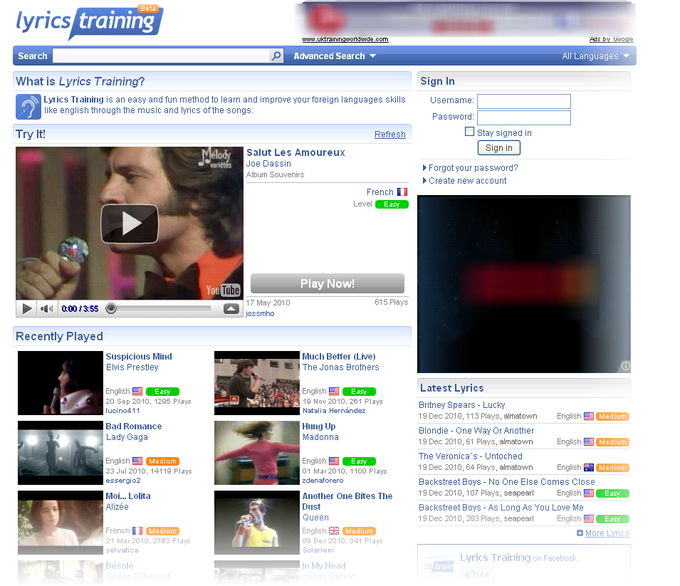Open Backstreet Boys - As Long As You Love Me
The height and width of the screenshot is (586, 680).
coord(501,507)
